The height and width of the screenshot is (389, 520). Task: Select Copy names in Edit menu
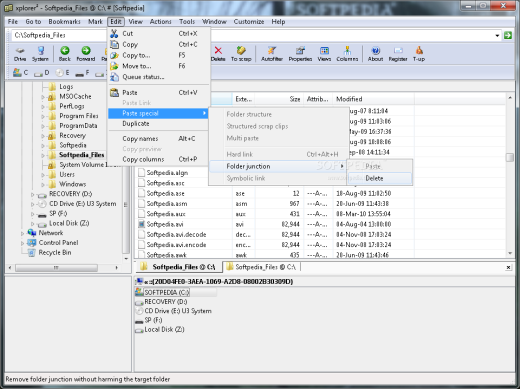159,139
